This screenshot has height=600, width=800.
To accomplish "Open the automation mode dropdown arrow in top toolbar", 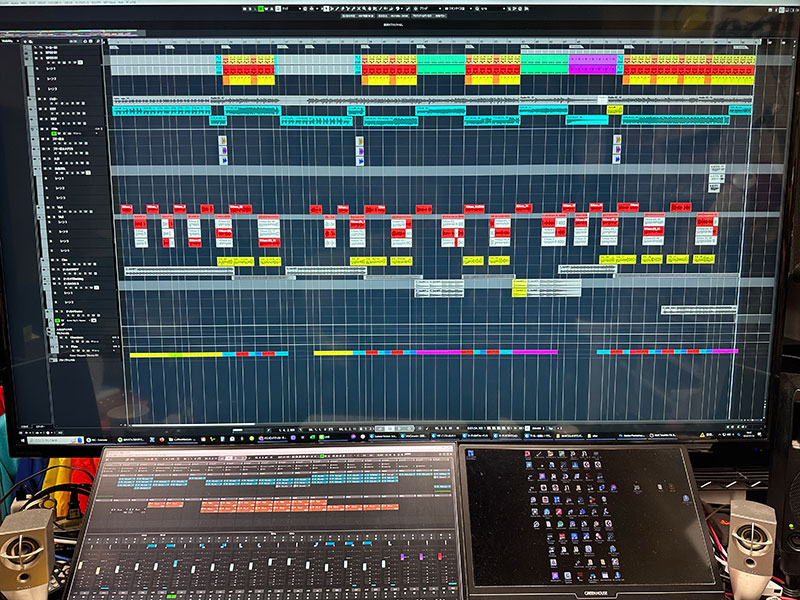I will [x=299, y=9].
